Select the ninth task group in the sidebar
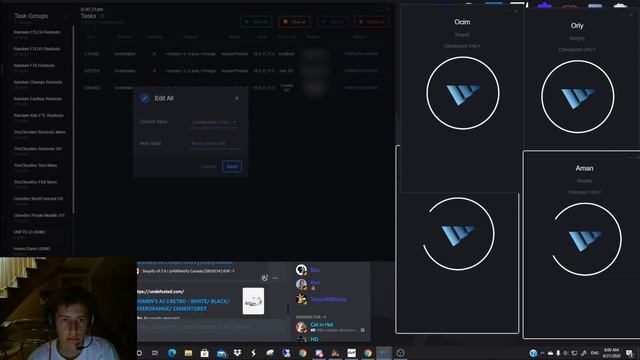Viewport: 640px width, 360px height. [37, 167]
